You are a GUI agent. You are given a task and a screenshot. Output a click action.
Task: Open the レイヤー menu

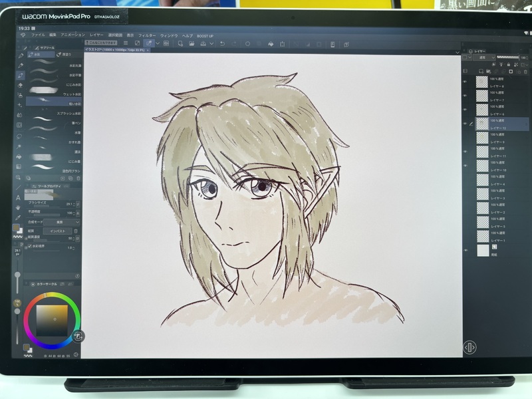click(x=96, y=35)
